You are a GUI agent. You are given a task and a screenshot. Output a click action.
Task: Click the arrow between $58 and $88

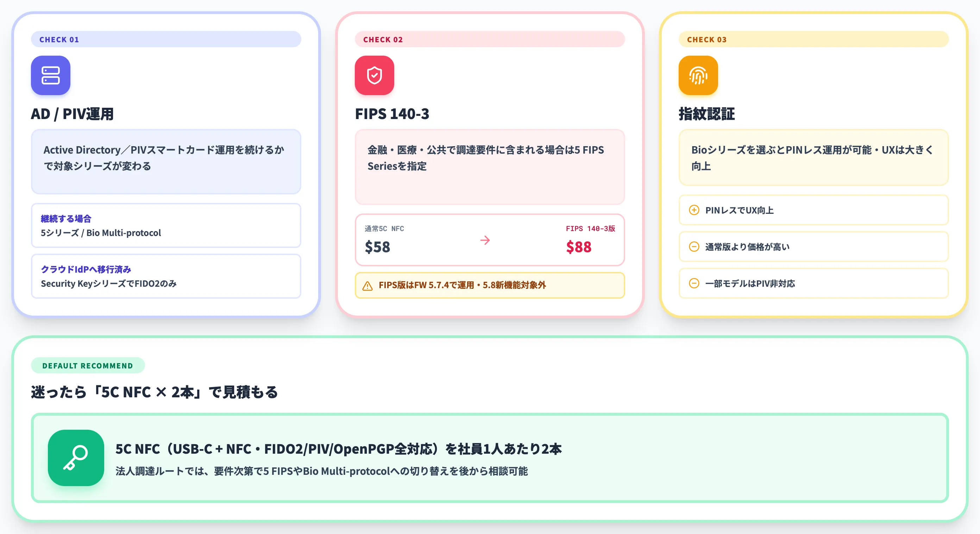coord(485,240)
